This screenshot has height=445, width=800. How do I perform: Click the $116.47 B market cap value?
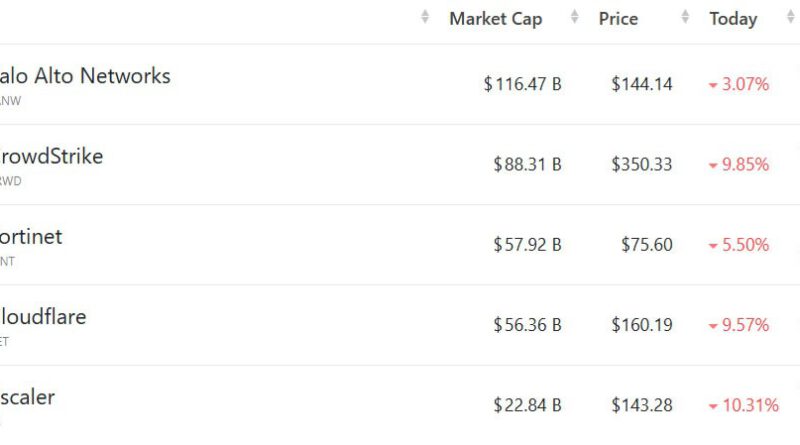(522, 85)
